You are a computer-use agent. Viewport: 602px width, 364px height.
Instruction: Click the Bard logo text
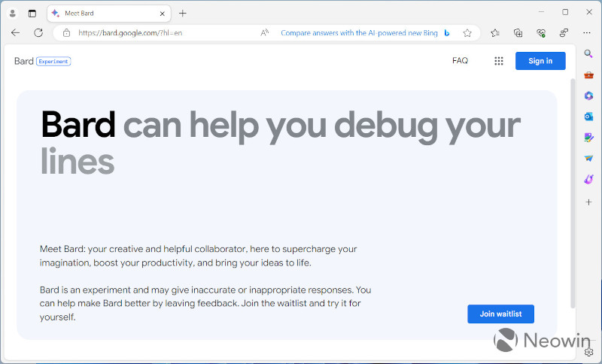24,61
